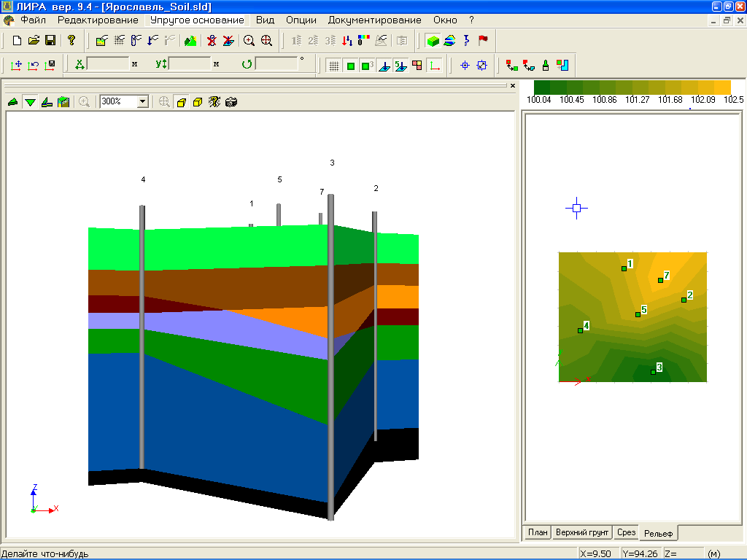Screen dimensions: 747x560
Task: Click the paint brush icon in second toolbar
Action: pyautogui.click(x=546, y=66)
